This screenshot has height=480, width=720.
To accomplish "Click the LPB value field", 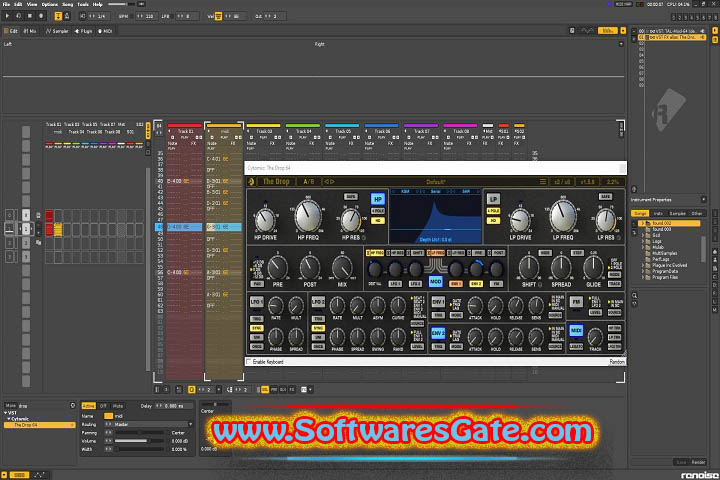I will [187, 16].
